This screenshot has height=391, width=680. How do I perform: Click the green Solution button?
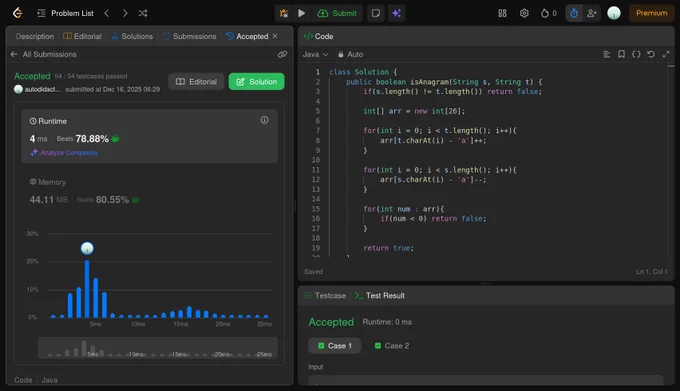(256, 81)
